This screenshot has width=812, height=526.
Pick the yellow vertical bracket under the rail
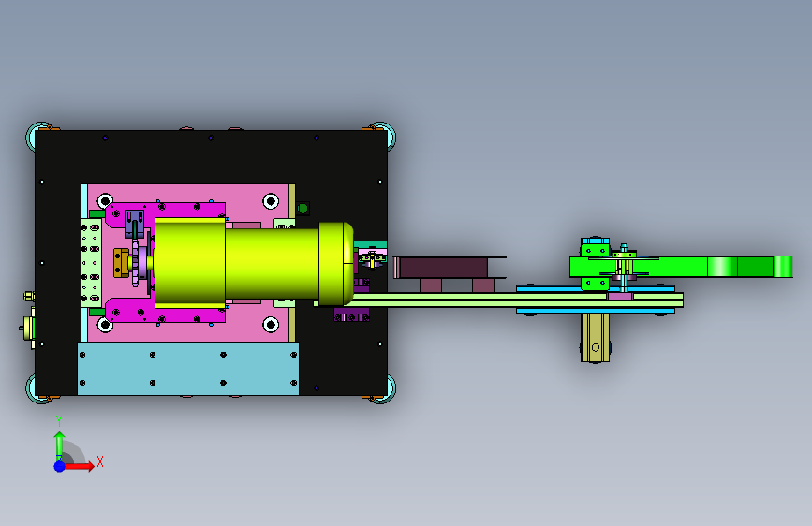(595, 338)
